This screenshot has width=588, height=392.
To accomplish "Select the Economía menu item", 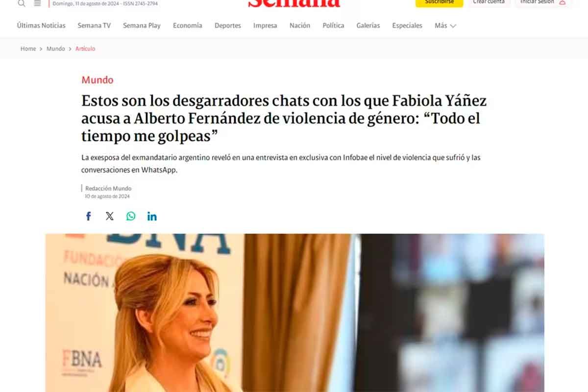I will [187, 25].
